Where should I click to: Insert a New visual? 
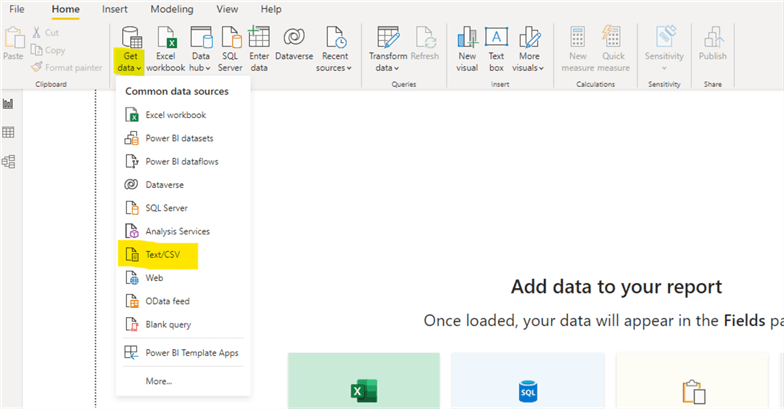point(467,50)
